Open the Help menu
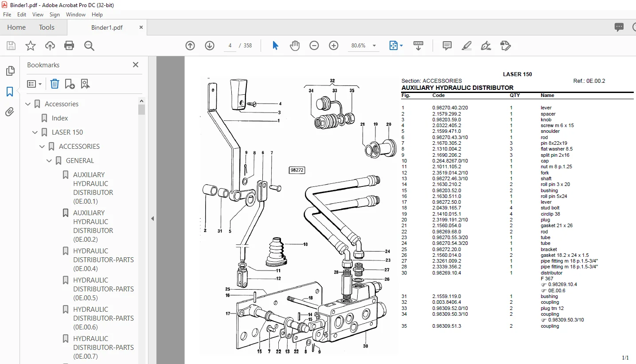The height and width of the screenshot is (364, 636). pyautogui.click(x=97, y=14)
